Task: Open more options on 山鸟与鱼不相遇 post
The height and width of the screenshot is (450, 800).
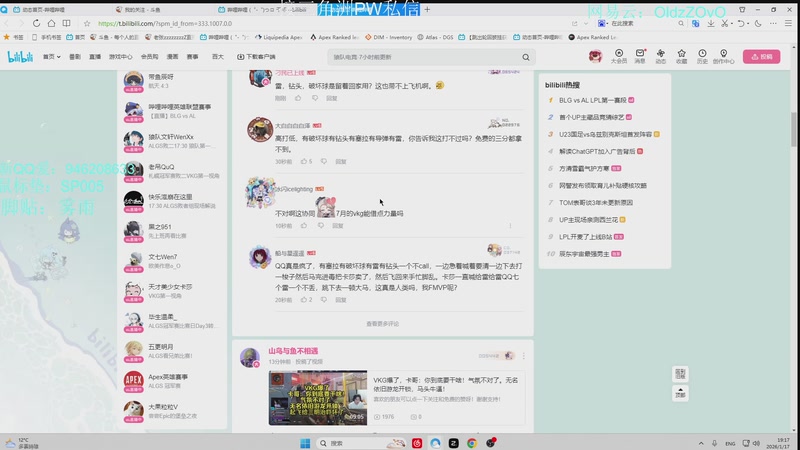Action: click(523, 356)
